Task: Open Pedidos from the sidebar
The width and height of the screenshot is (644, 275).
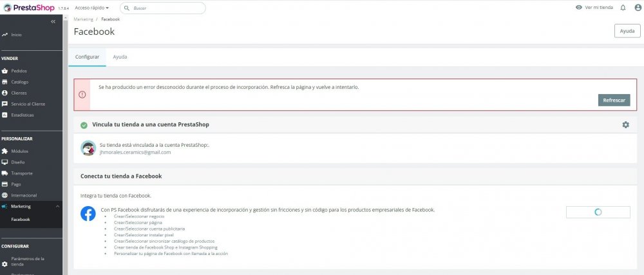Action: pyautogui.click(x=19, y=71)
